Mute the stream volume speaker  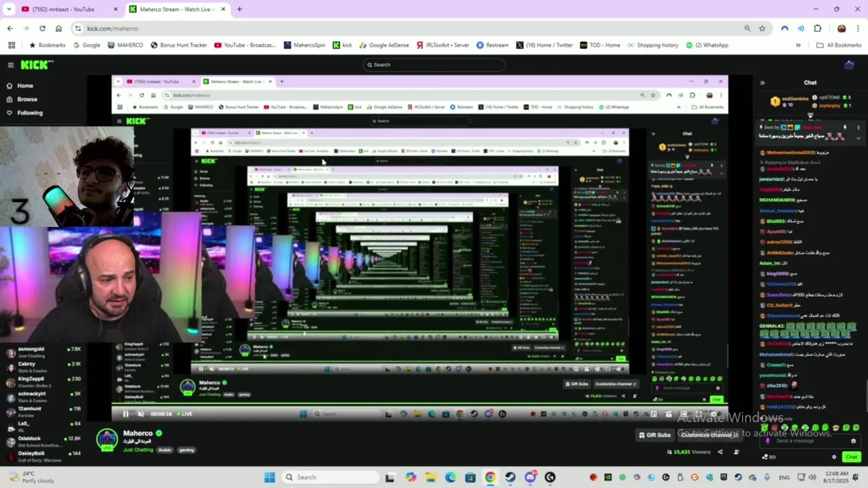point(140,414)
